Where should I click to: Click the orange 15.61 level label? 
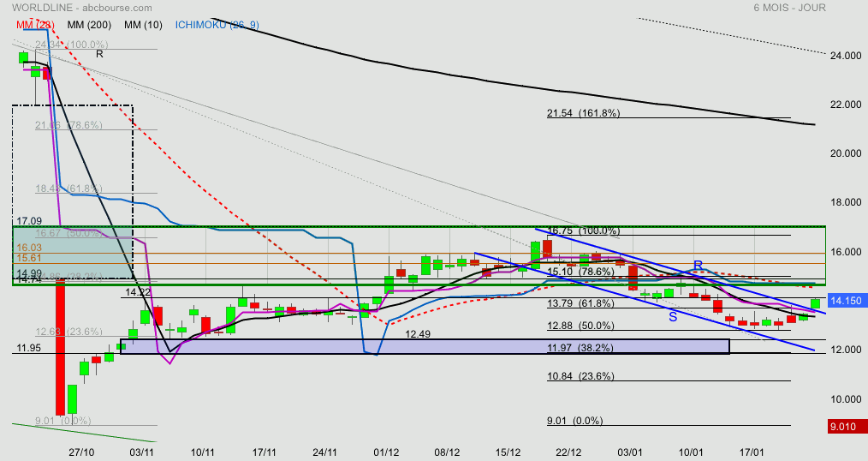[x=29, y=258]
